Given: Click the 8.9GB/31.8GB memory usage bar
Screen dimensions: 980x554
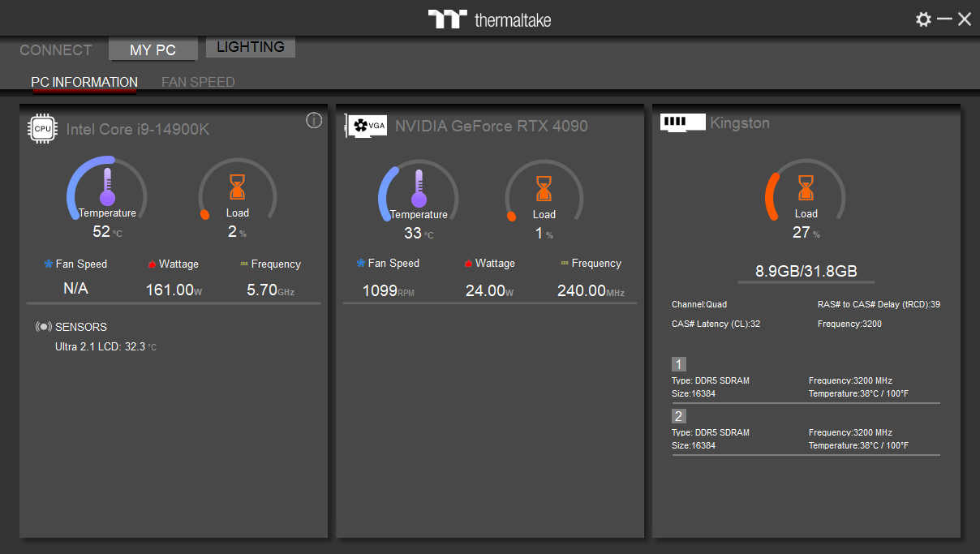Looking at the screenshot, I should 806,272.
